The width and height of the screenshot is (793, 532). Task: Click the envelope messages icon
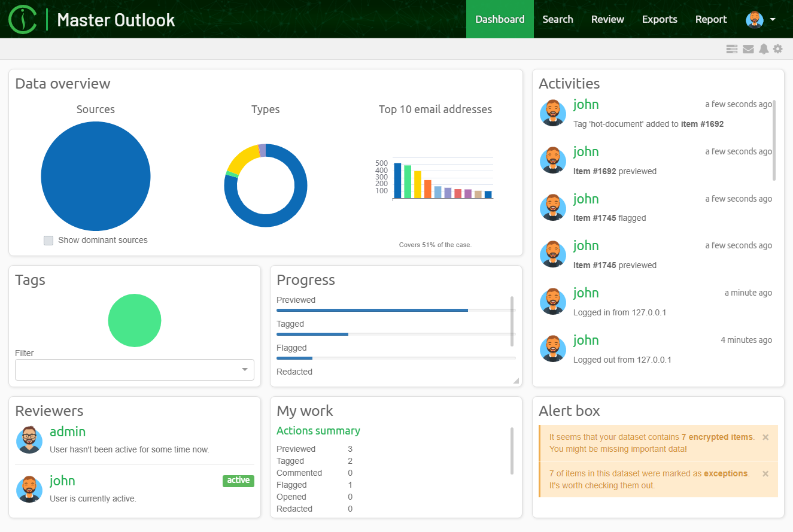pos(748,49)
